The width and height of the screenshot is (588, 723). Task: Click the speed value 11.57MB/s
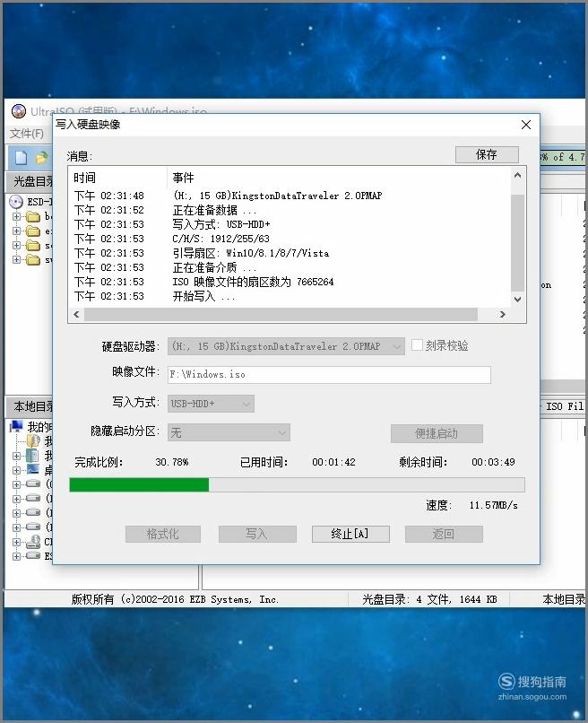494,505
